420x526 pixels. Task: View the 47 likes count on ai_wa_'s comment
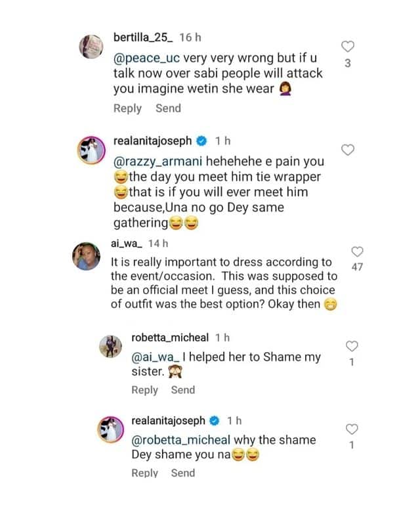pos(358,268)
